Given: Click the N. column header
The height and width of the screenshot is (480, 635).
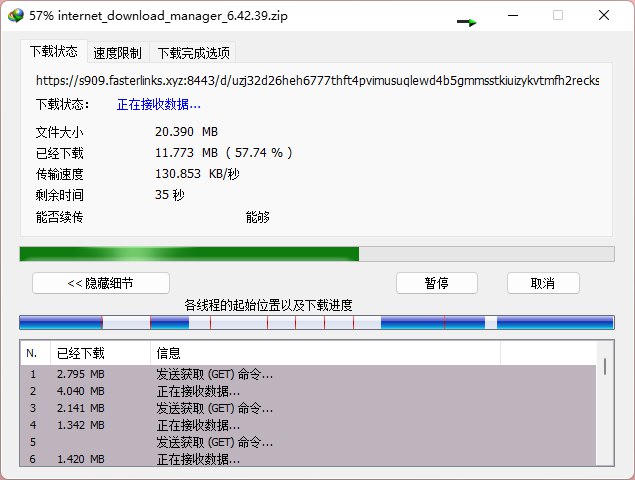Looking at the screenshot, I should coord(35,353).
